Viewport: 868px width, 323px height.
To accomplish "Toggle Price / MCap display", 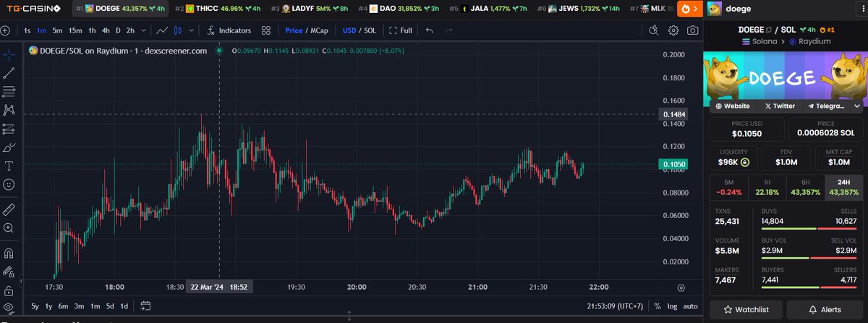I will pos(306,30).
